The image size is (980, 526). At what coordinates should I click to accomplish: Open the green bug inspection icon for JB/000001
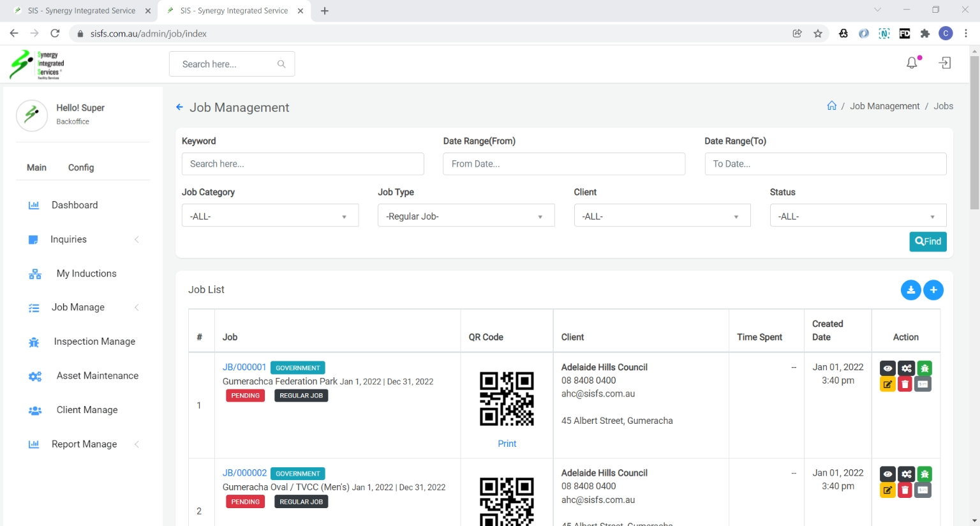coord(924,368)
